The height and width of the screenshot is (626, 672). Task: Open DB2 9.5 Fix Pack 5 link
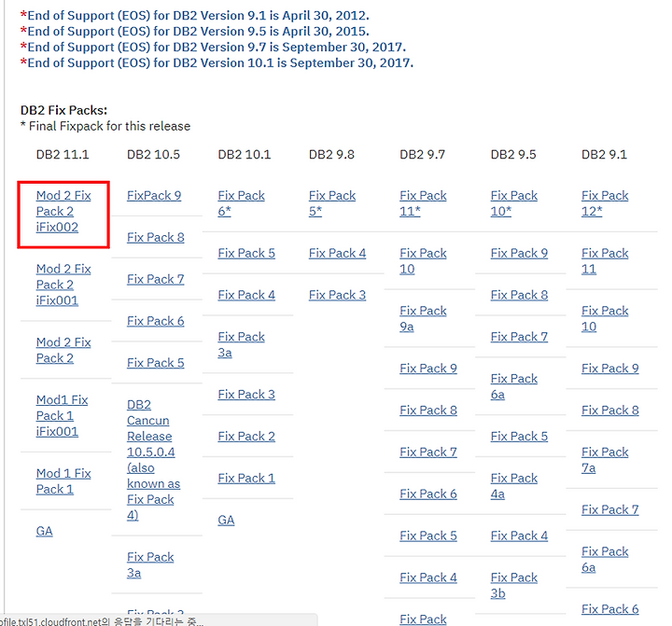[519, 437]
